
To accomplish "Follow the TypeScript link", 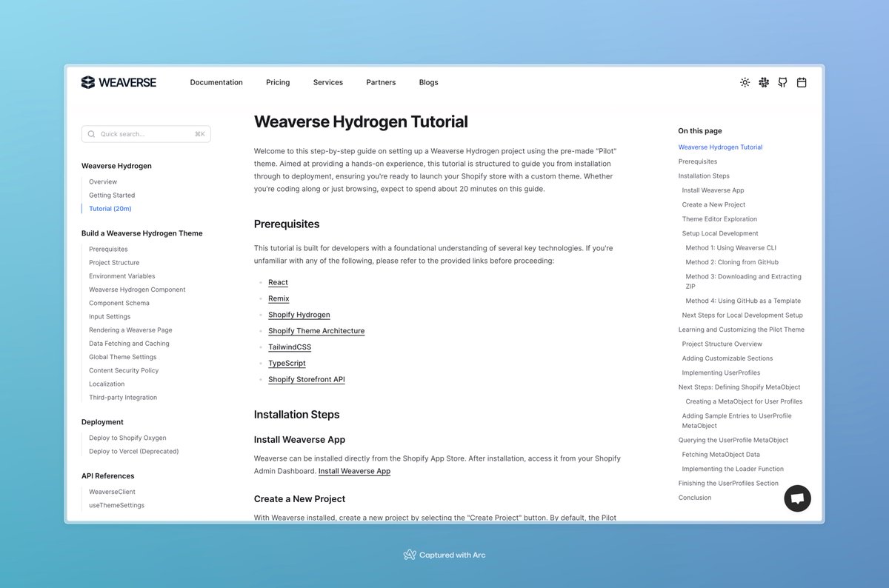I will [287, 363].
